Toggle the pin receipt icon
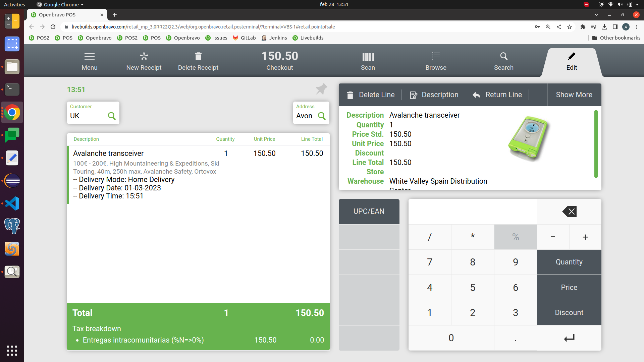The width and height of the screenshot is (644, 362). pyautogui.click(x=321, y=89)
